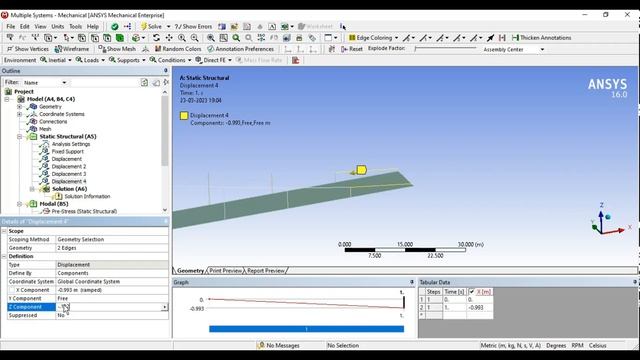Click the Reset explode button
This screenshot has height=360, width=640.
[352, 49]
